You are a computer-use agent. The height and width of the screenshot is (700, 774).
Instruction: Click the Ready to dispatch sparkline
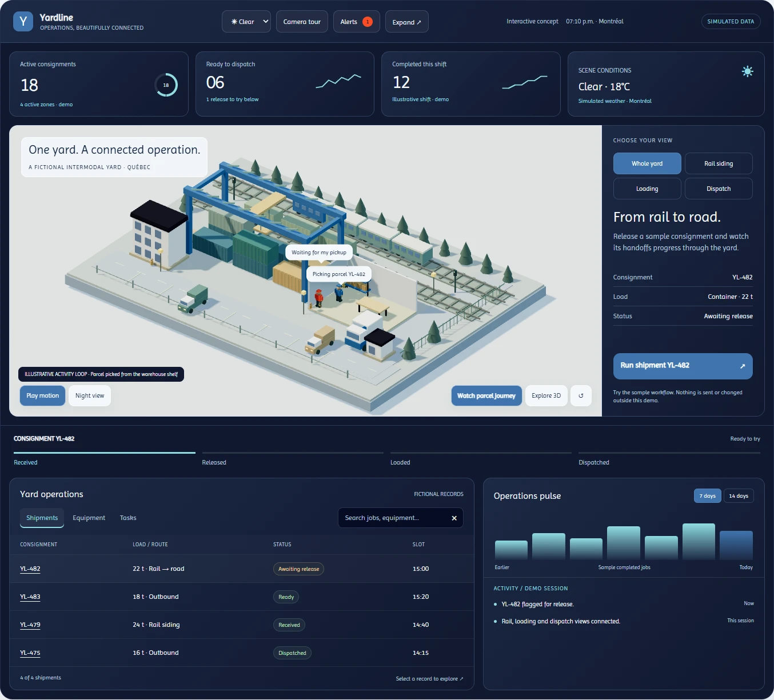(x=338, y=81)
